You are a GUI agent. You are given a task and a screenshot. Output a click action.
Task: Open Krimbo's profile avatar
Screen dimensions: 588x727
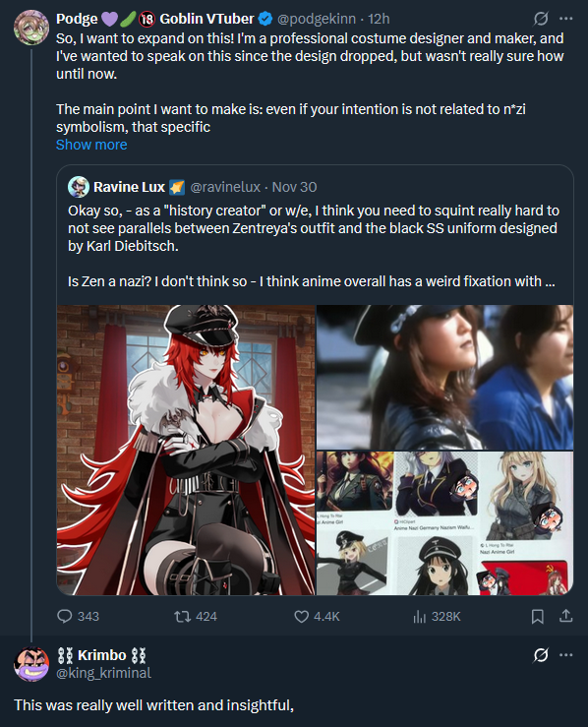pyautogui.click(x=31, y=664)
